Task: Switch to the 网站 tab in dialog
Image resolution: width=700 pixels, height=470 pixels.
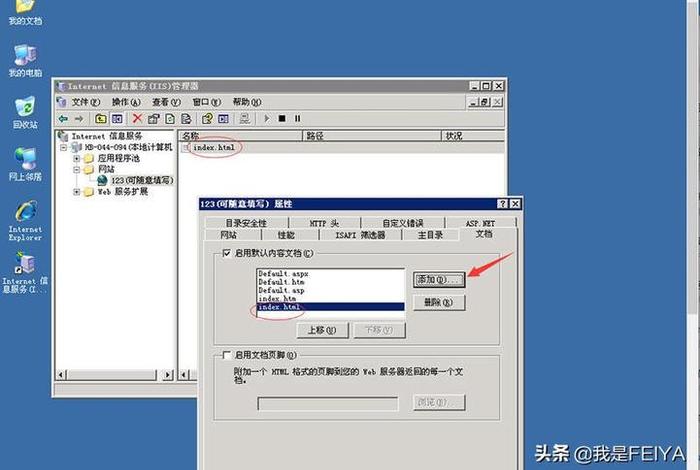Action: pos(229,235)
